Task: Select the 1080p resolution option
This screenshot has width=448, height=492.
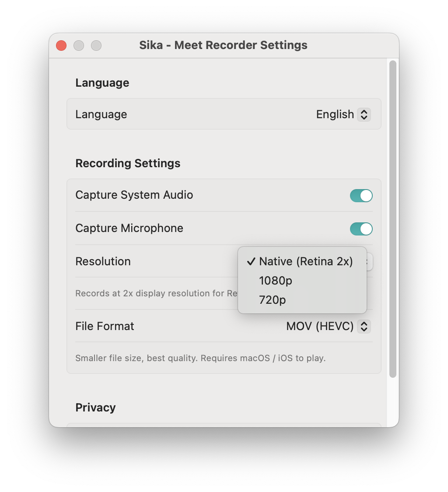Action: tap(276, 281)
